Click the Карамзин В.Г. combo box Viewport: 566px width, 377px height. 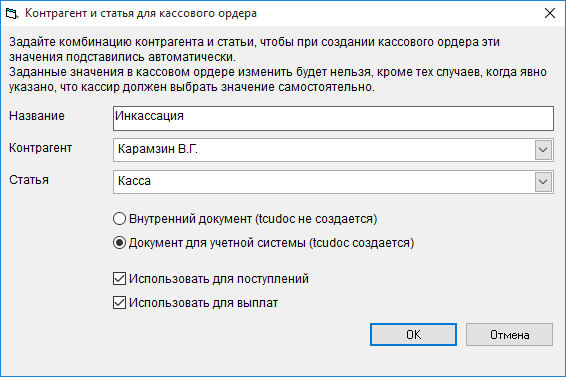pyautogui.click(x=333, y=150)
